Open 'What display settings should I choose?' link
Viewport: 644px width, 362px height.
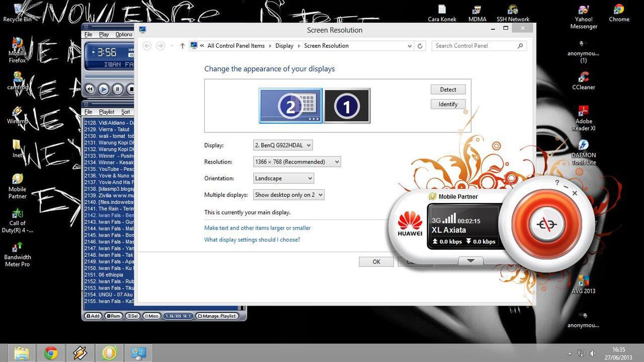pyautogui.click(x=252, y=240)
